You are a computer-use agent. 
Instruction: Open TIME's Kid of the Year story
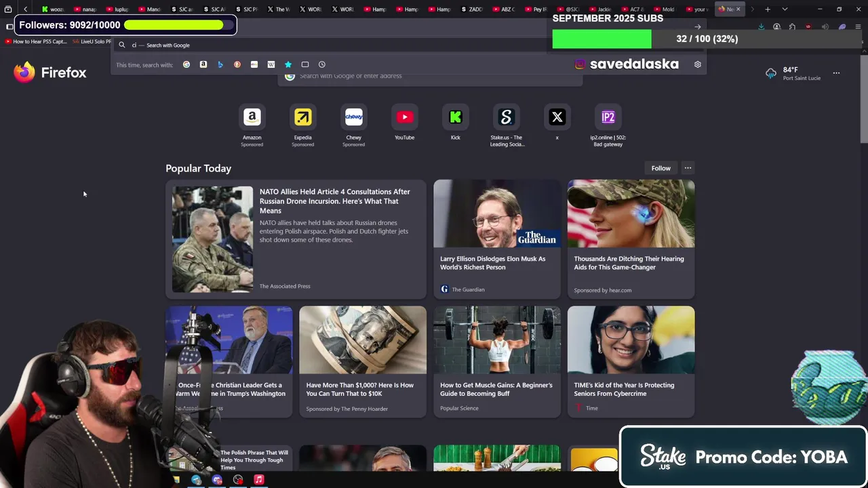[631, 361]
